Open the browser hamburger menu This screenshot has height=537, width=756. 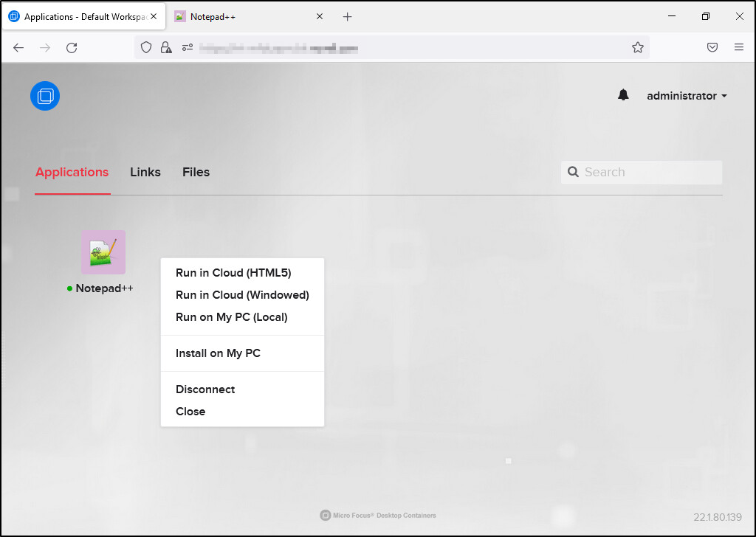click(x=738, y=47)
